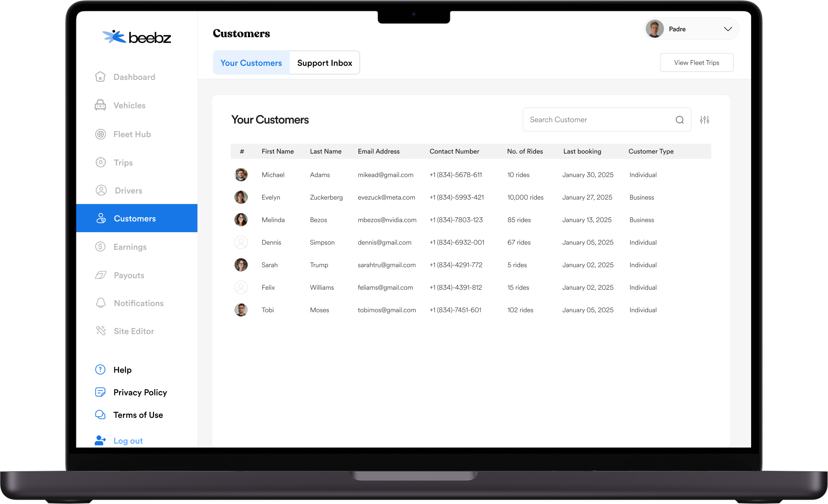
Task: Click the First Name column header
Action: click(x=278, y=151)
